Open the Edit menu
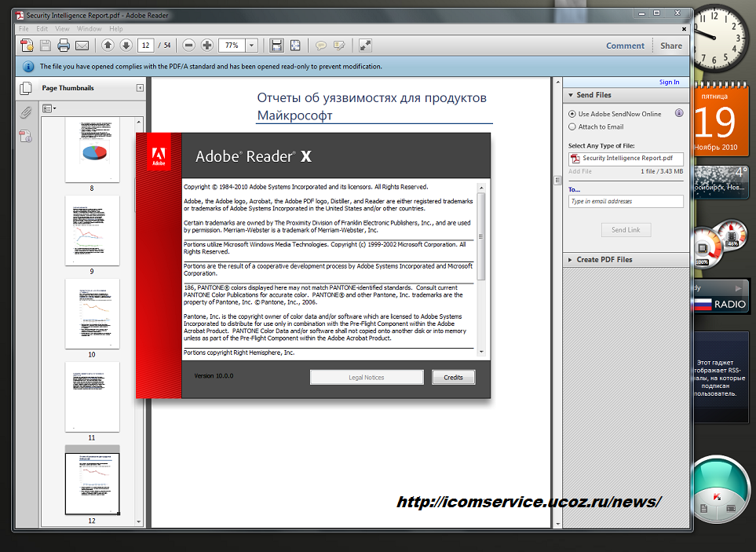The width and height of the screenshot is (756, 552). point(42,29)
